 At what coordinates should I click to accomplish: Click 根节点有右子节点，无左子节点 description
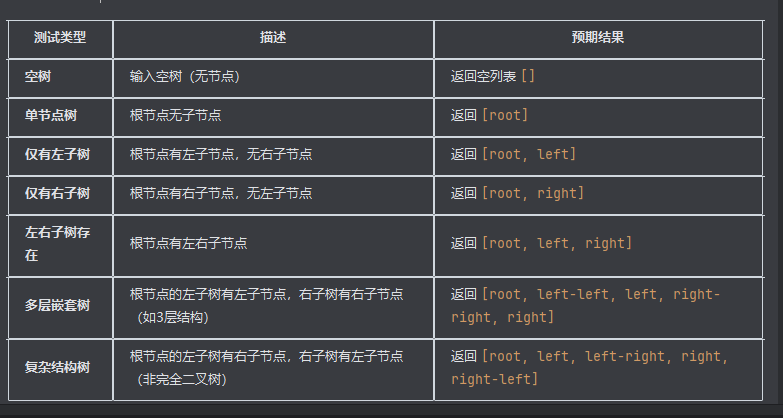[x=221, y=193]
